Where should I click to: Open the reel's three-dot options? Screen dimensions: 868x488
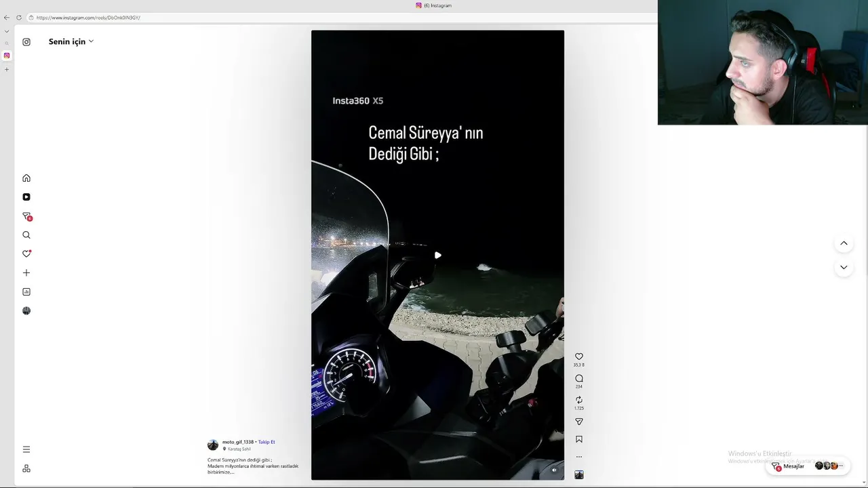(x=579, y=457)
